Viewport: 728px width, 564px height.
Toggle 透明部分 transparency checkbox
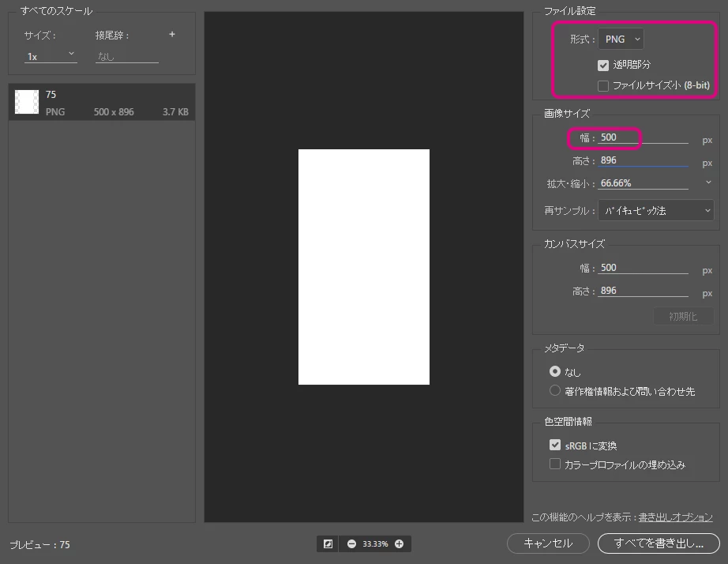coord(603,66)
